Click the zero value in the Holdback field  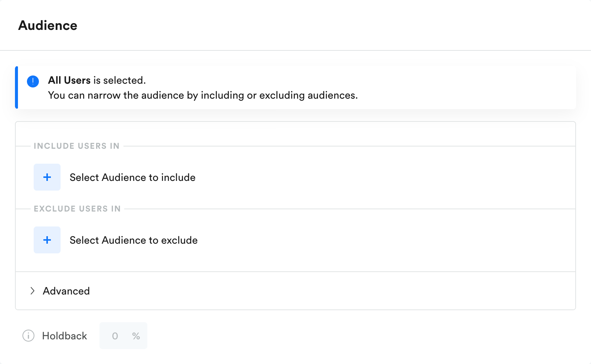click(115, 336)
